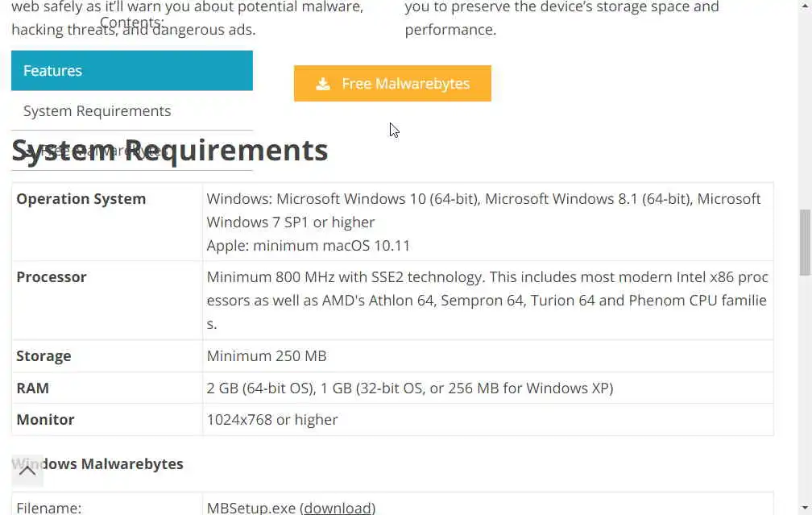Open the MBSetup.exe download link
The image size is (812, 515).
(338, 508)
